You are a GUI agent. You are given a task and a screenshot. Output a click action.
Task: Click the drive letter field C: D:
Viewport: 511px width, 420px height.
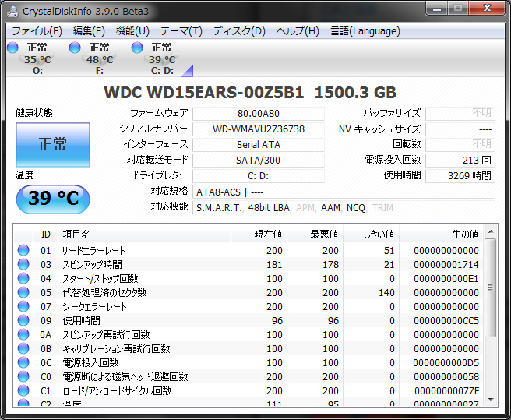point(259,176)
